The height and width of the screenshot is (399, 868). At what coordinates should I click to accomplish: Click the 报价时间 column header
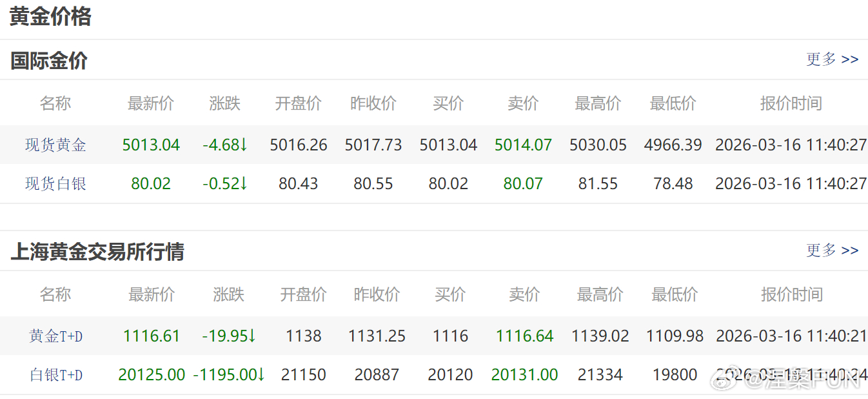[791, 103]
